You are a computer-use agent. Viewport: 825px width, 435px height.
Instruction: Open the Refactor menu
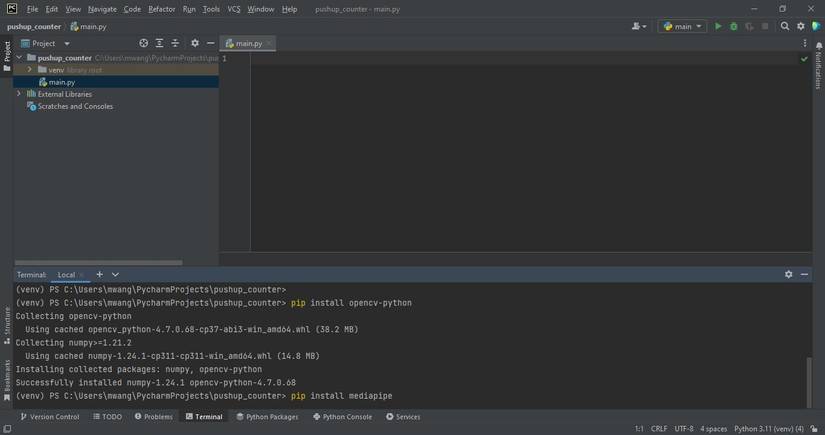click(x=161, y=9)
